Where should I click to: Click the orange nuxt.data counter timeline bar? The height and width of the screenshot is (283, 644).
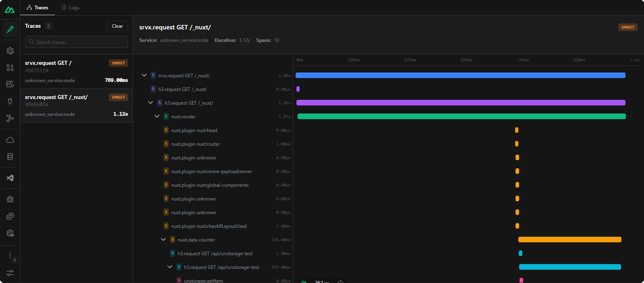570,240
